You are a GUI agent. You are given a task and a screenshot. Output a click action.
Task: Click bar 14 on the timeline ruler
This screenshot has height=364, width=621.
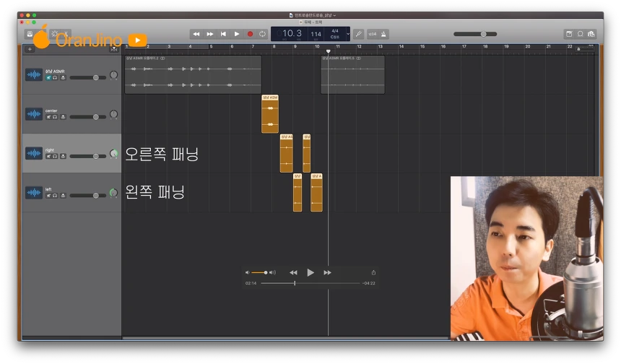(401, 46)
